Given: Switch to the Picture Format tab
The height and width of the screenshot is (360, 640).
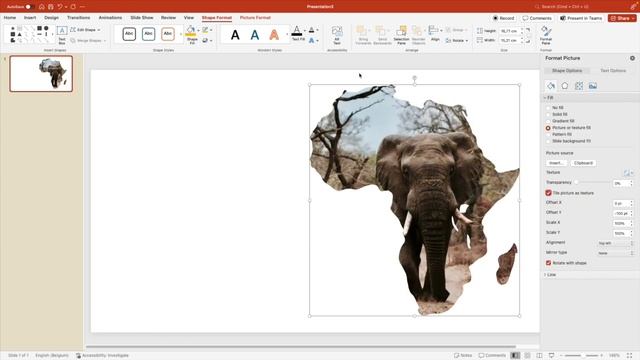Looking at the screenshot, I should pyautogui.click(x=255, y=18).
